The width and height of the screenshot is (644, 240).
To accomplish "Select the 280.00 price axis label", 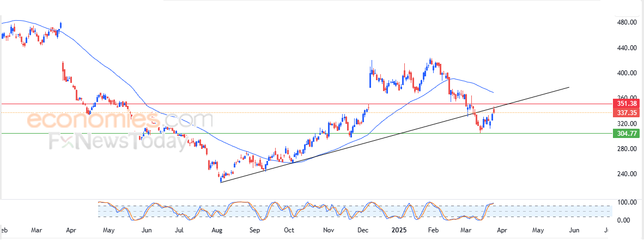I will pos(627,149).
